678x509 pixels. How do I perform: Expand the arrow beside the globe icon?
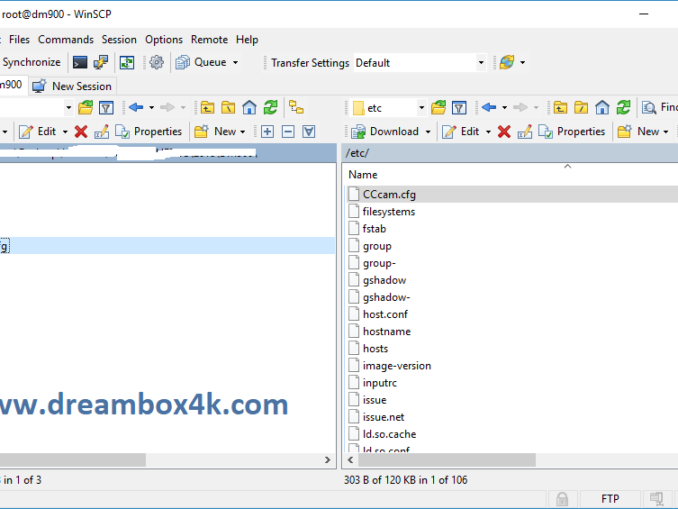point(522,63)
